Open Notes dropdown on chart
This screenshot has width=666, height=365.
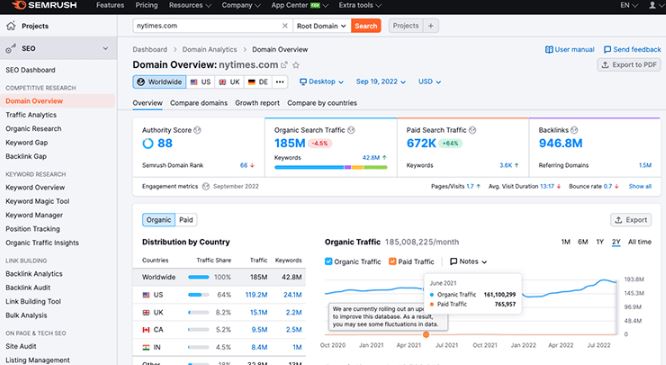pos(468,261)
